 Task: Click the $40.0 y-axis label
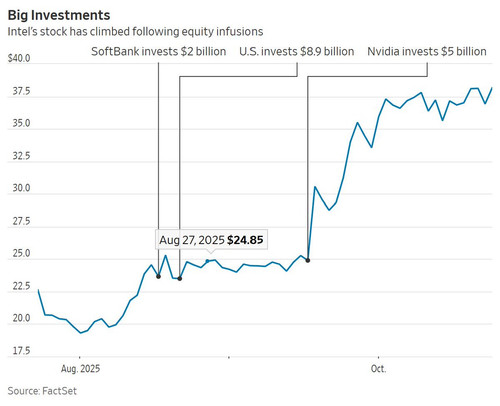[x=19, y=58]
